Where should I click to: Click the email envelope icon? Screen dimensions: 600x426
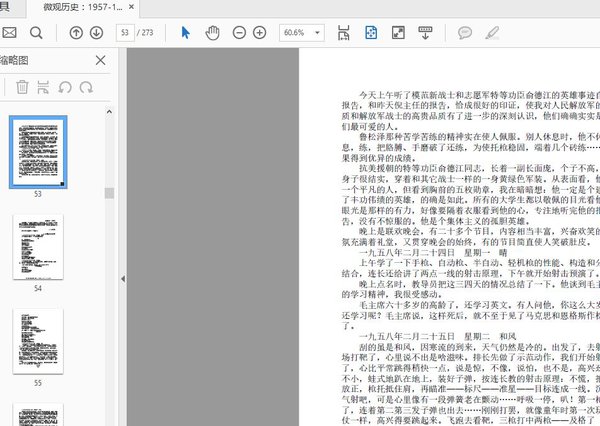point(8,33)
